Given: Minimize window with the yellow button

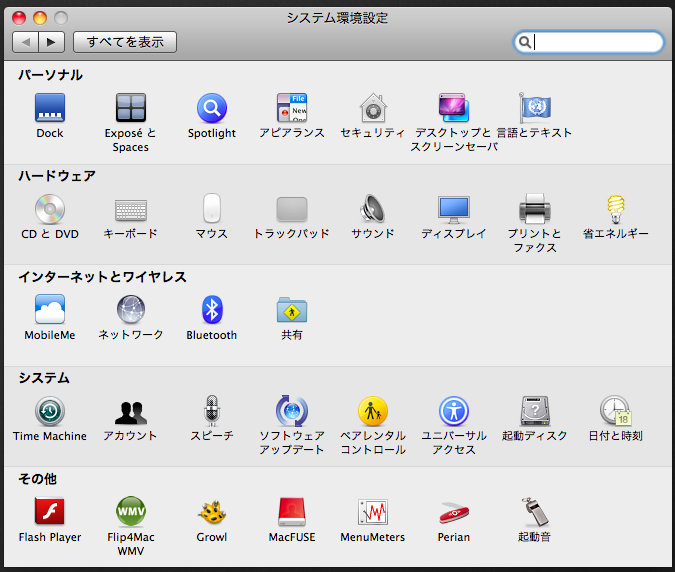Looking at the screenshot, I should 40,18.
